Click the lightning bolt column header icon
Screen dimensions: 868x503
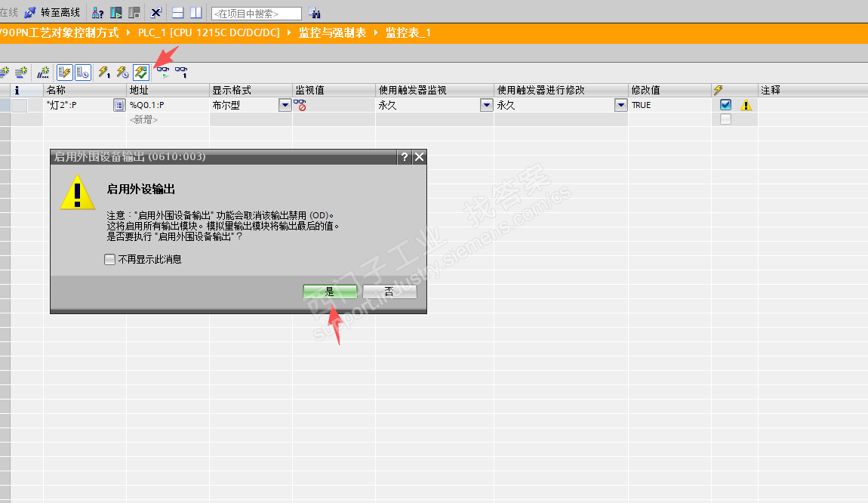(x=718, y=90)
